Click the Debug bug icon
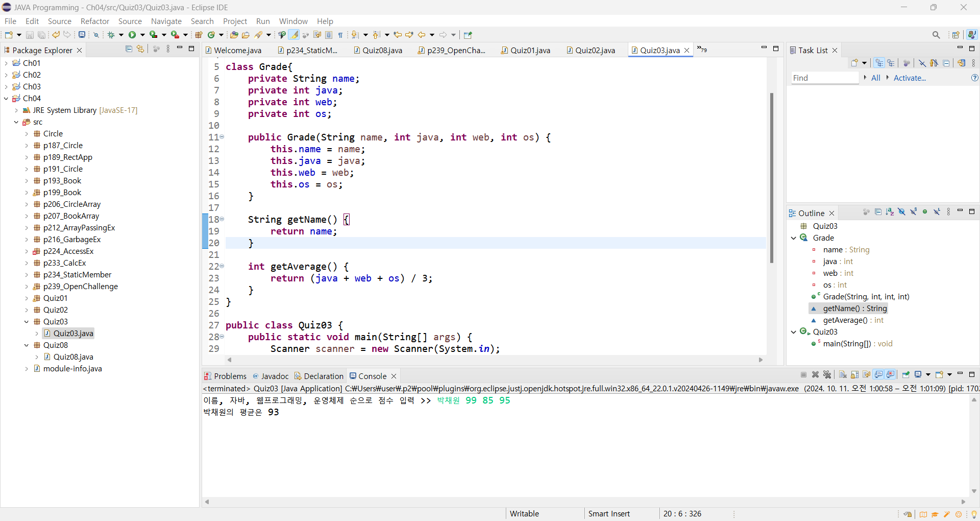The image size is (980, 521). coord(111,35)
